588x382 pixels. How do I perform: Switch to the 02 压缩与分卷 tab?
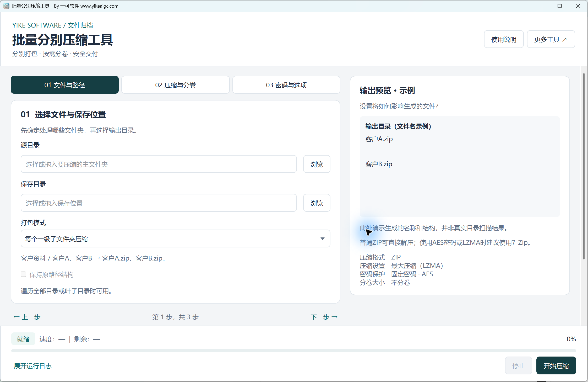click(x=176, y=85)
